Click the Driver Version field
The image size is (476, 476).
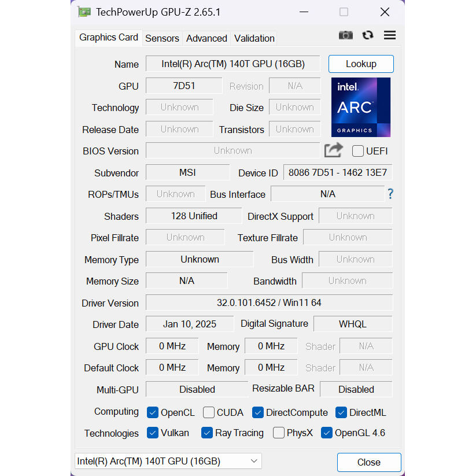tap(269, 302)
